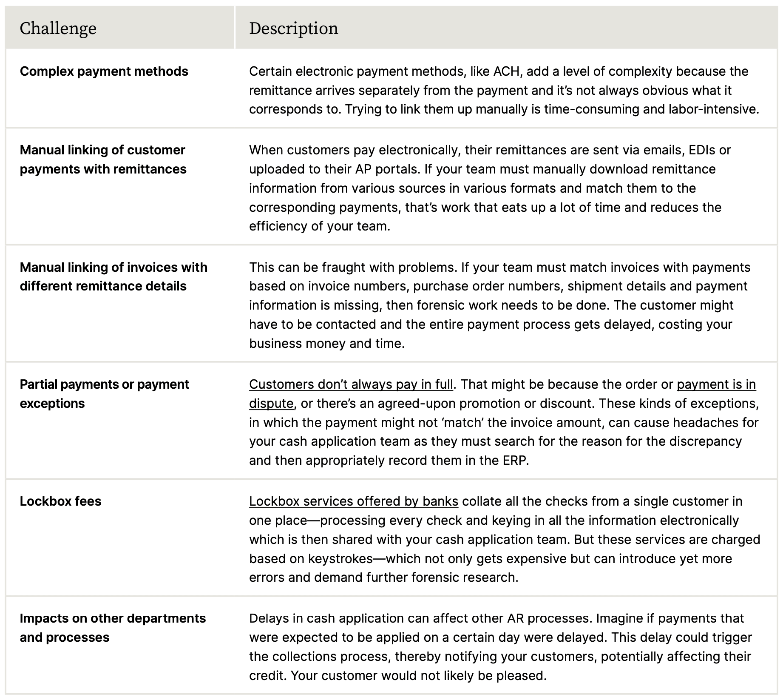Select "Partial payments or payment exceptions" label
The width and height of the screenshot is (783, 700).
click(x=104, y=394)
